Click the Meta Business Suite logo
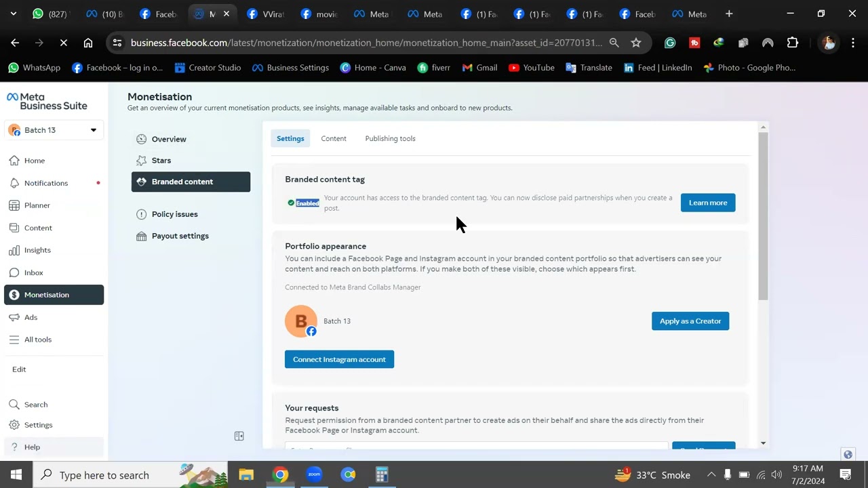 tap(47, 101)
